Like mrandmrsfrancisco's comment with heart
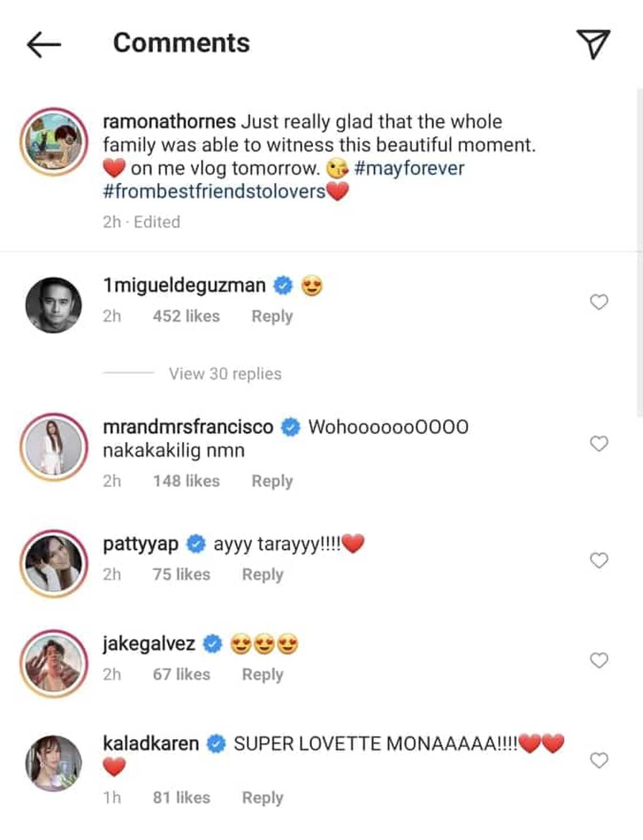643x840 pixels. [599, 443]
